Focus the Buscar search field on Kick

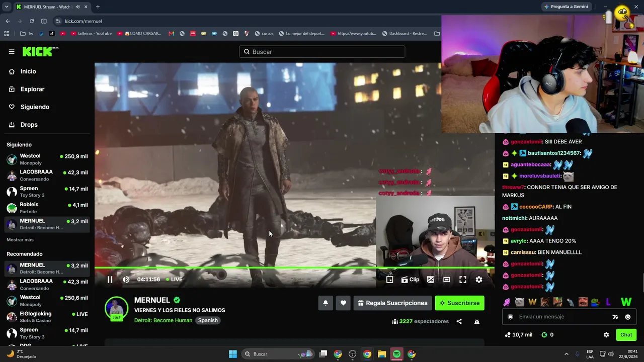322,52
